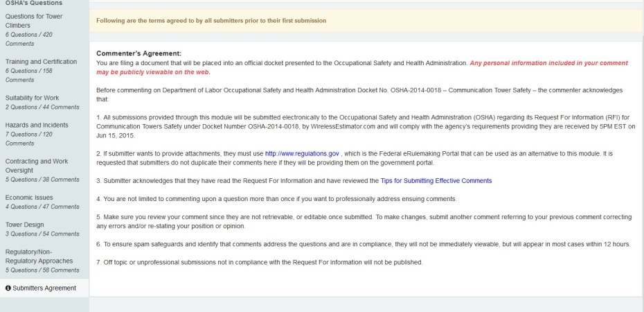
Task: Select Training and Certification in sidebar
Action: pyautogui.click(x=41, y=62)
